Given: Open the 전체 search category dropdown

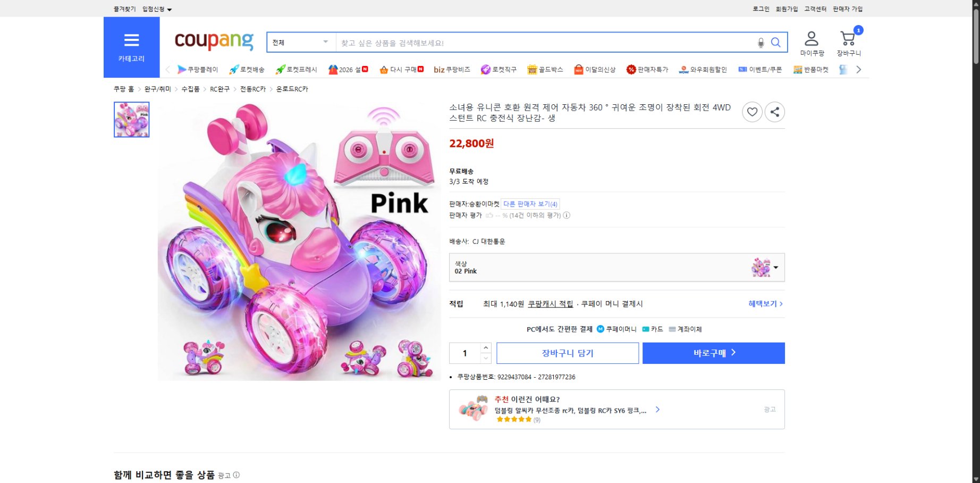Looking at the screenshot, I should 300,42.
